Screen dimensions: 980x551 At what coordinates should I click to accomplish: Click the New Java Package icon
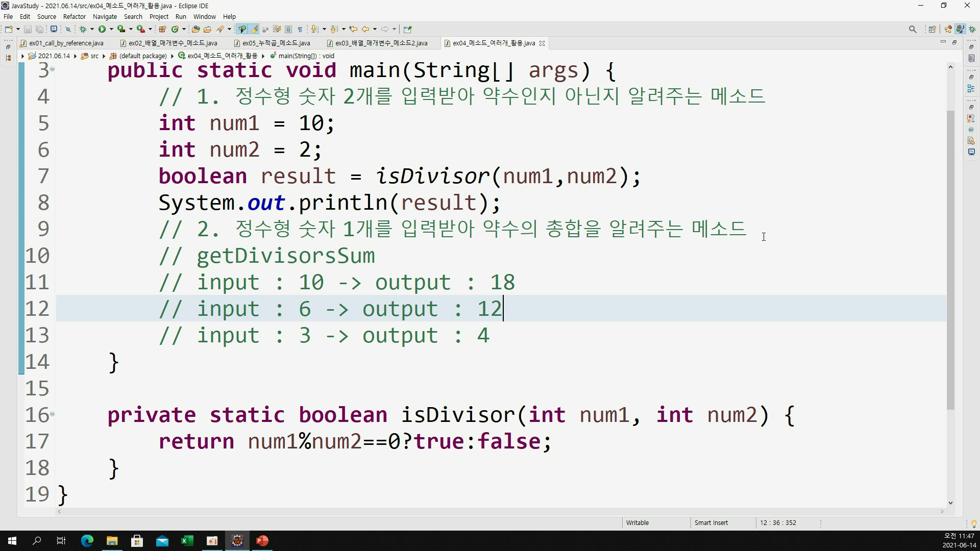pyautogui.click(x=163, y=29)
